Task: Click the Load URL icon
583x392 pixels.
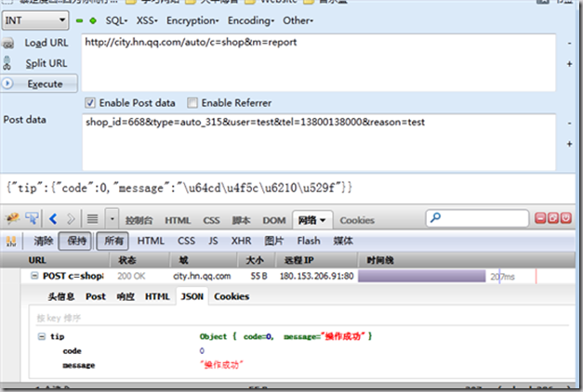Action: [7, 44]
